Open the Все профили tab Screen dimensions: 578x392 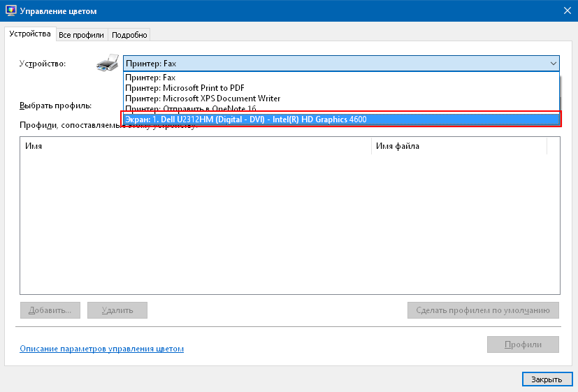click(x=81, y=35)
